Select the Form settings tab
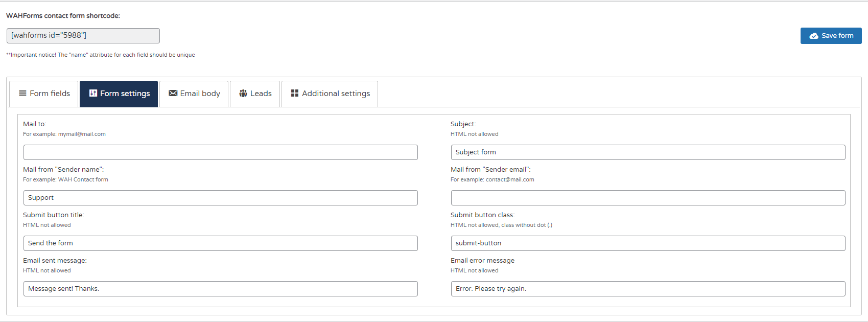This screenshot has width=868, height=322. click(x=119, y=94)
